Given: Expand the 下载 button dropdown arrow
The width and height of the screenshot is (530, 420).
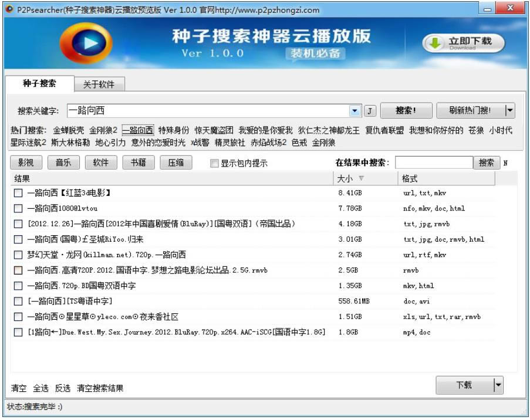Looking at the screenshot, I should point(498,385).
